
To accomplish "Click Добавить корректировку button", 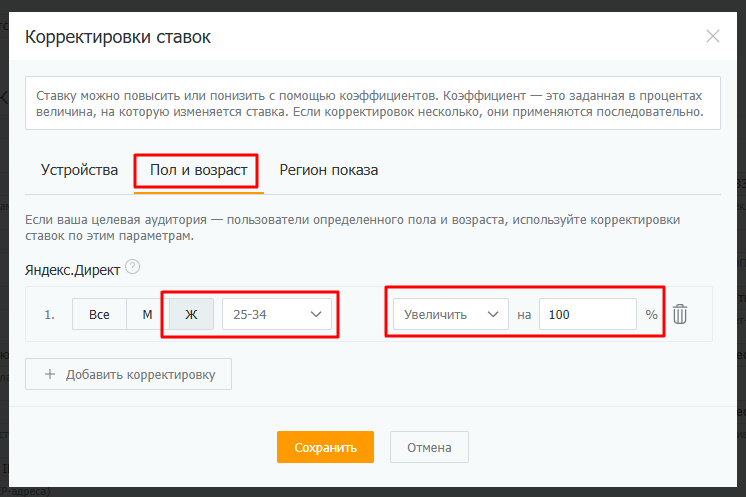I will [x=128, y=374].
